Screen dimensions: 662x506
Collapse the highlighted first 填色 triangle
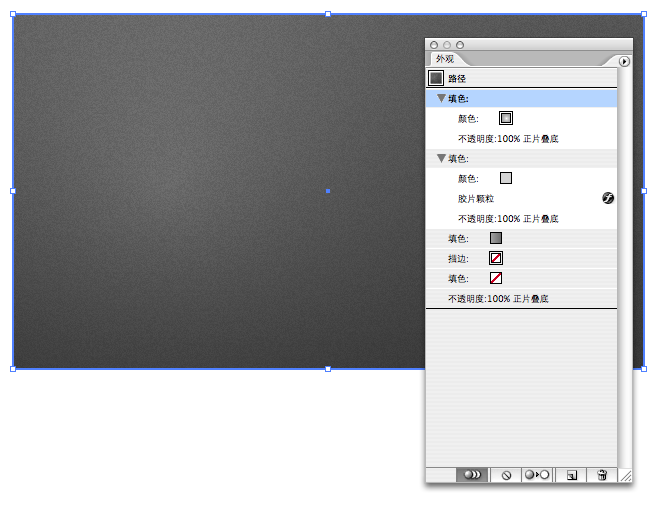(x=441, y=98)
